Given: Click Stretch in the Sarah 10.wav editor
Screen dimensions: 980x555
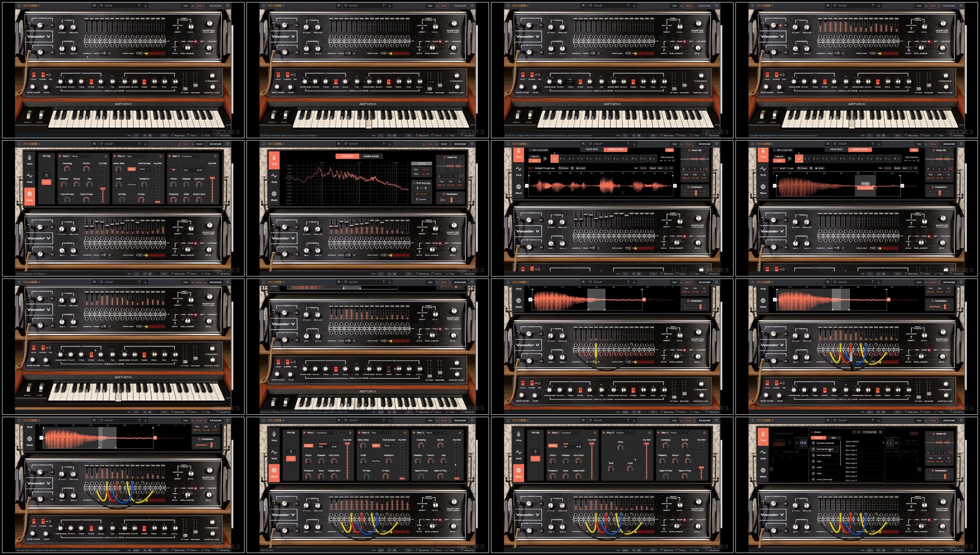Looking at the screenshot, I should pyautogui.click(x=897, y=168).
